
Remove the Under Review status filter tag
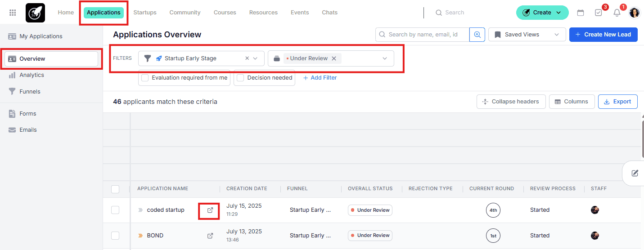[334, 58]
